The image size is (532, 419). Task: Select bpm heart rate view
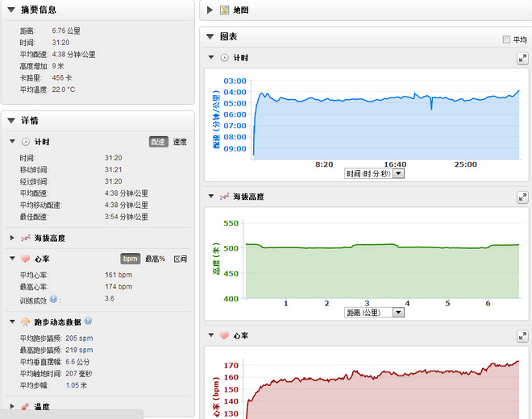(130, 259)
